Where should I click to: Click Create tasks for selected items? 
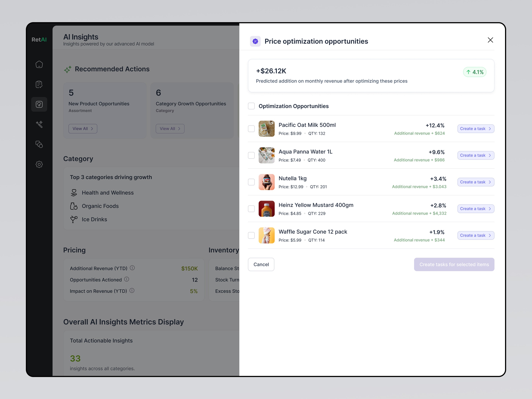(454, 264)
